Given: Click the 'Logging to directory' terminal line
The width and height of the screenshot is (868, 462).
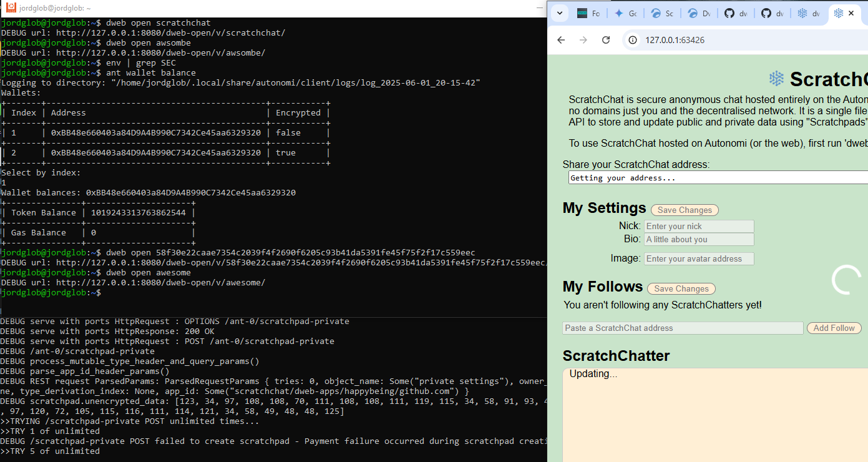Looking at the screenshot, I should pos(240,83).
